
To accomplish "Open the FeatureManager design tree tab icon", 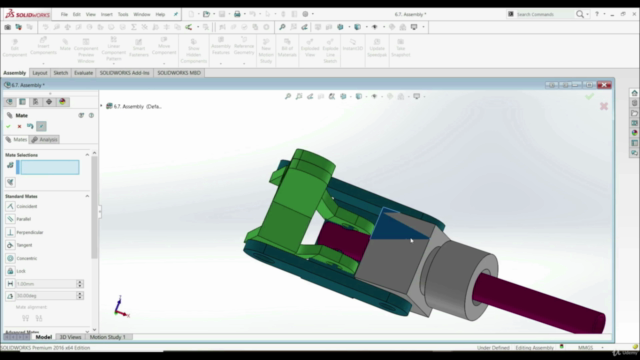I will 9,102.
